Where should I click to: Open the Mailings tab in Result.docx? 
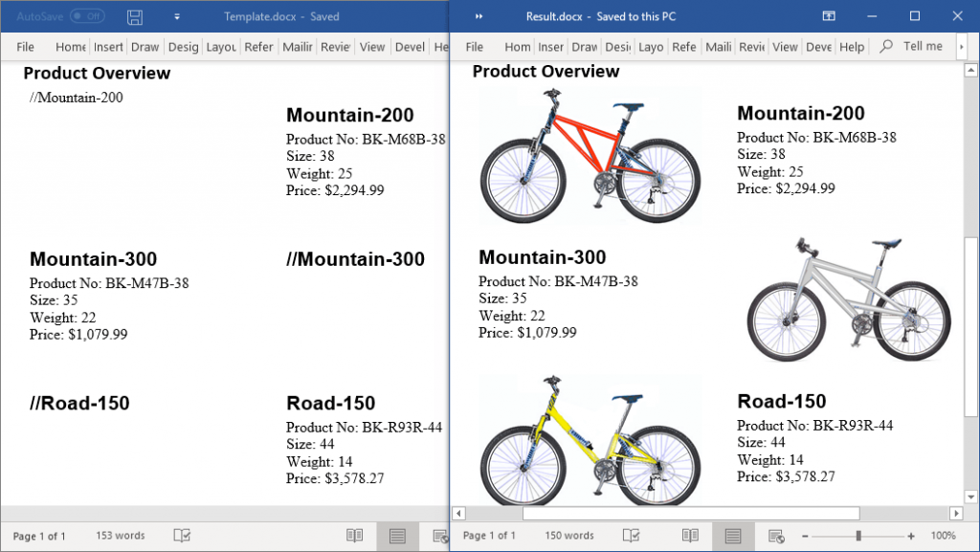pyautogui.click(x=718, y=46)
